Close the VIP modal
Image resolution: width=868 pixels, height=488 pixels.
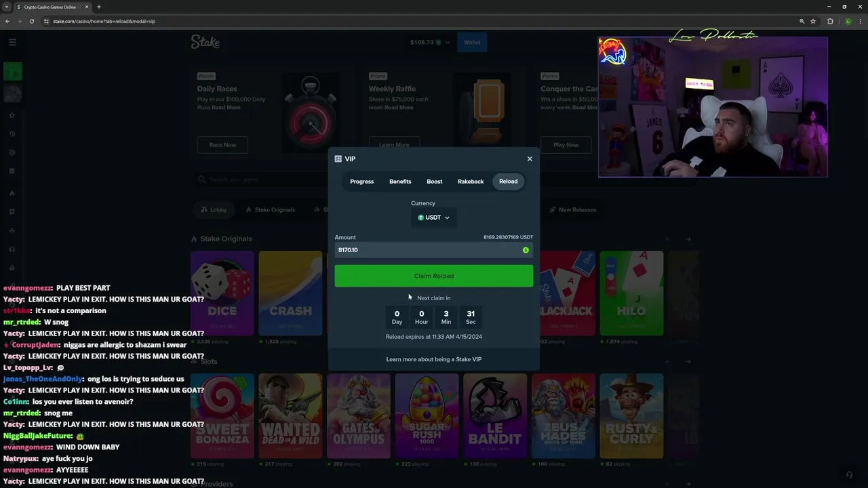pos(530,159)
